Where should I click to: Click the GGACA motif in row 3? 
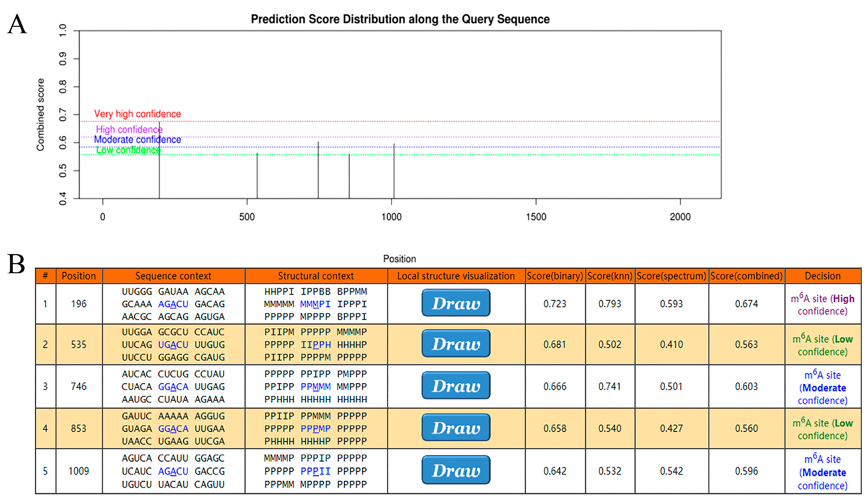pyautogui.click(x=173, y=387)
